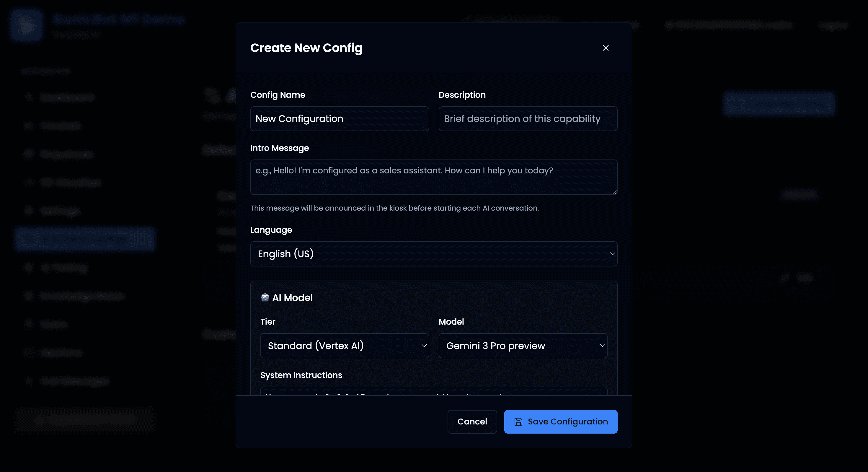
Task: Click the Description placeholder field
Action: (528, 119)
